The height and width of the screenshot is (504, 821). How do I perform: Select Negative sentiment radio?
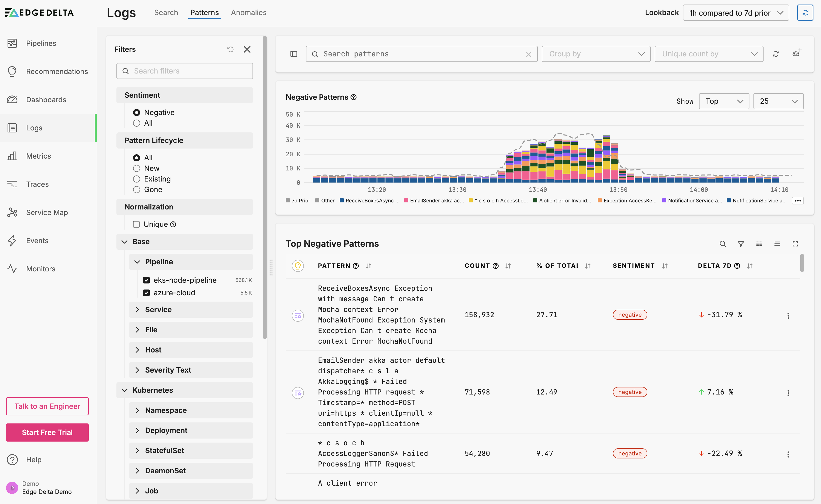pos(136,113)
